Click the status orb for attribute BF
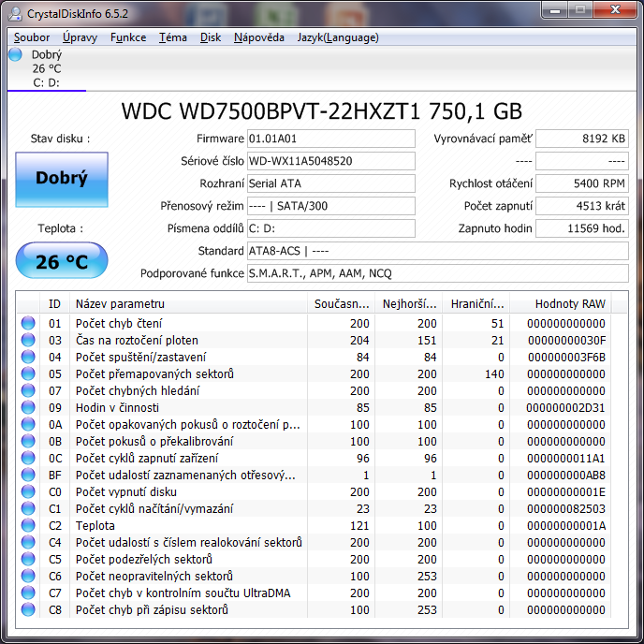 coord(28,475)
